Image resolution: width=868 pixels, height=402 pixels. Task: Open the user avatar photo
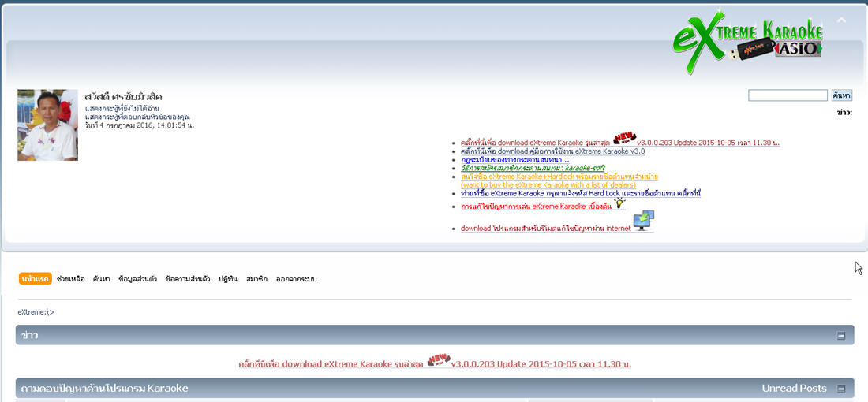(47, 125)
